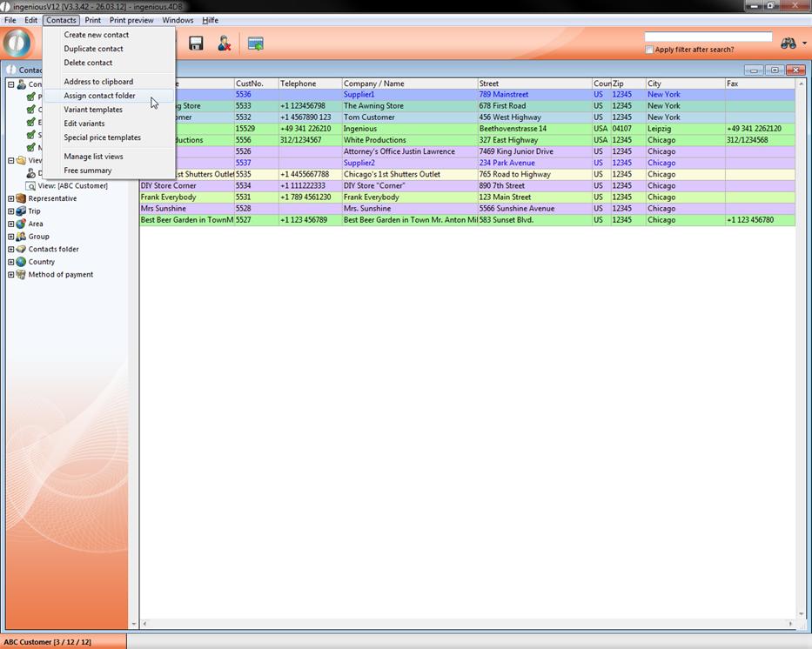
Task: Expand the Contacts folder tree node
Action: click(10, 250)
